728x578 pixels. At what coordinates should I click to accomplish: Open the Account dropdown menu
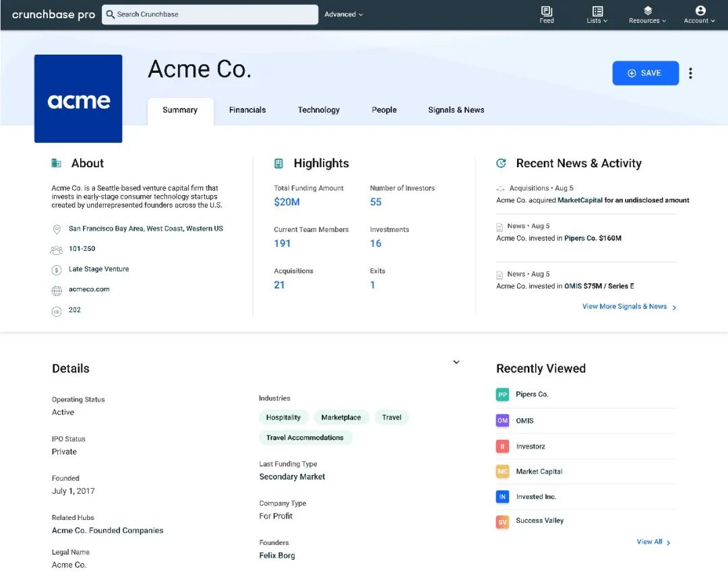[x=699, y=14]
